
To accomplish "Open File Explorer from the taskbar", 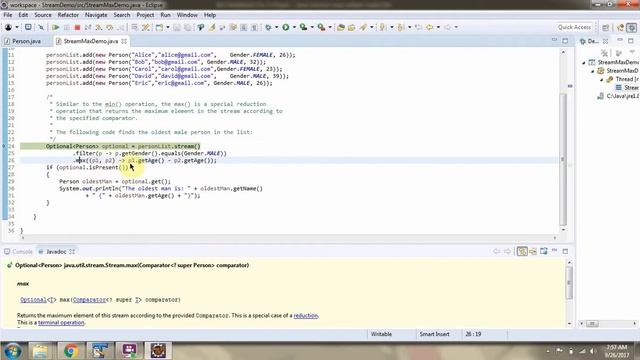I will tap(40, 350).
